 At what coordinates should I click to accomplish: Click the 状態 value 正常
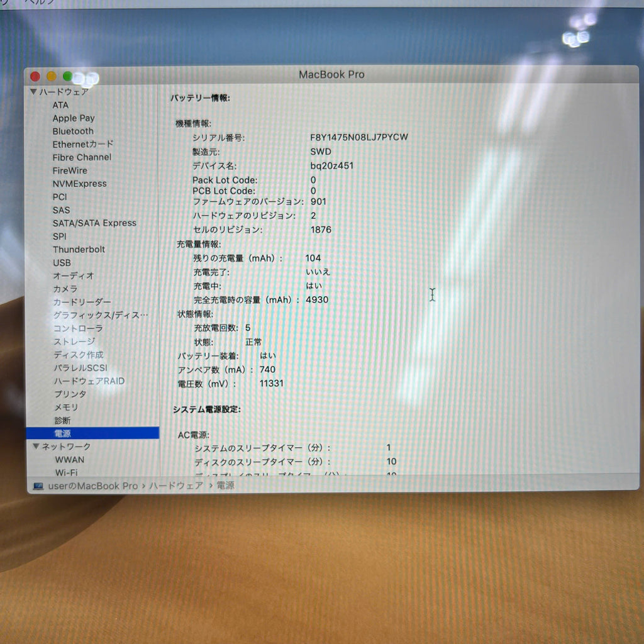pos(253,341)
